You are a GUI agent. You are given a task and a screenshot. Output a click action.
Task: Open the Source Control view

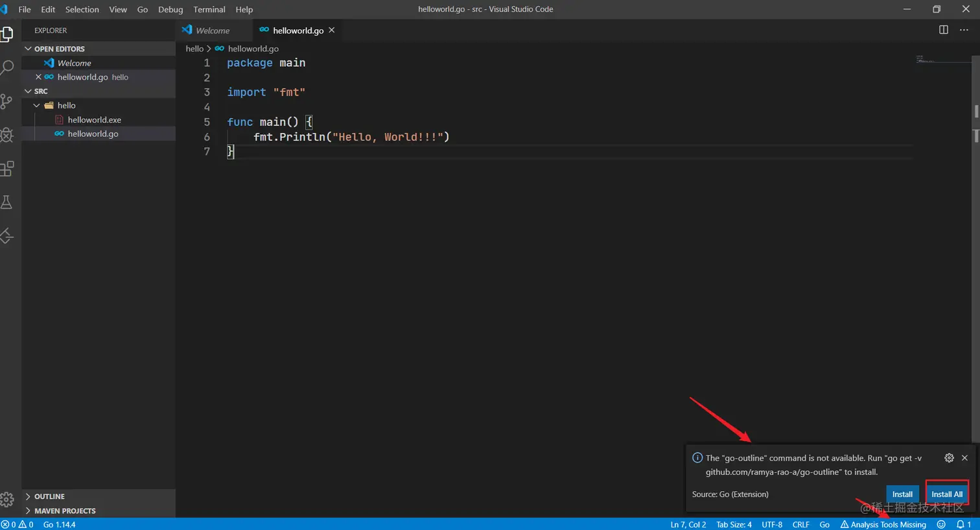coord(6,101)
